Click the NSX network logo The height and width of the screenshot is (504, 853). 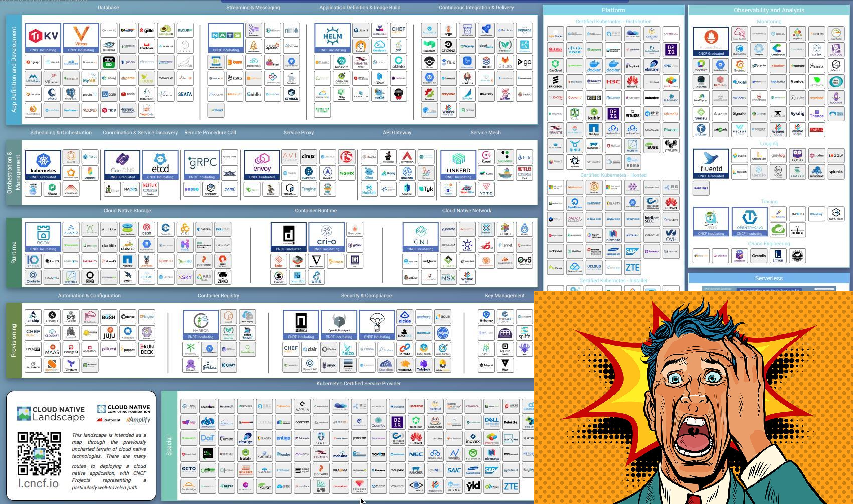pos(448,277)
